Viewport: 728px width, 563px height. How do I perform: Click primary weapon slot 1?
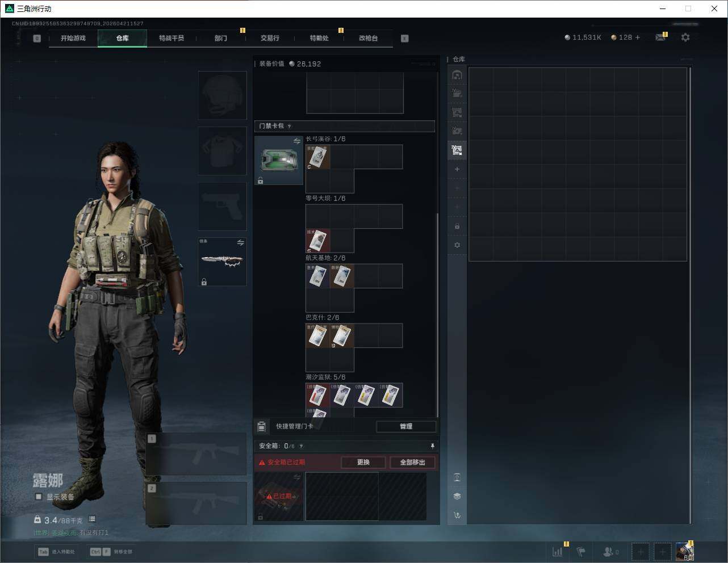[x=196, y=454]
